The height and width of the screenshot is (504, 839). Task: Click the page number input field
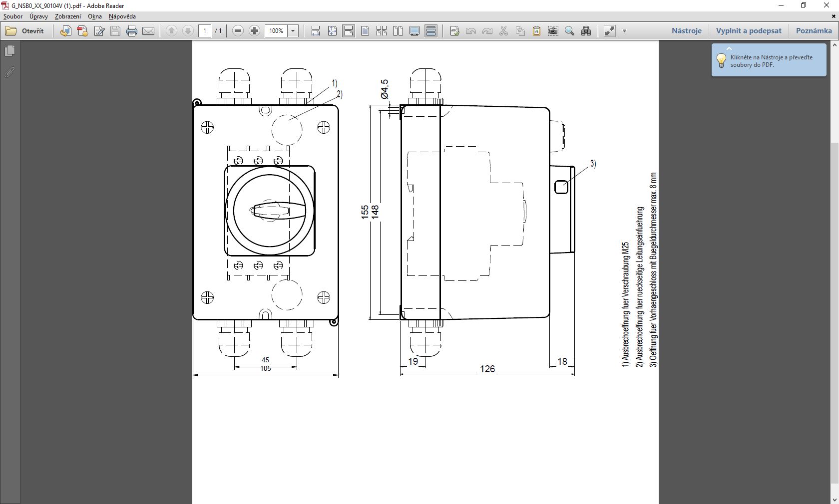coord(205,31)
